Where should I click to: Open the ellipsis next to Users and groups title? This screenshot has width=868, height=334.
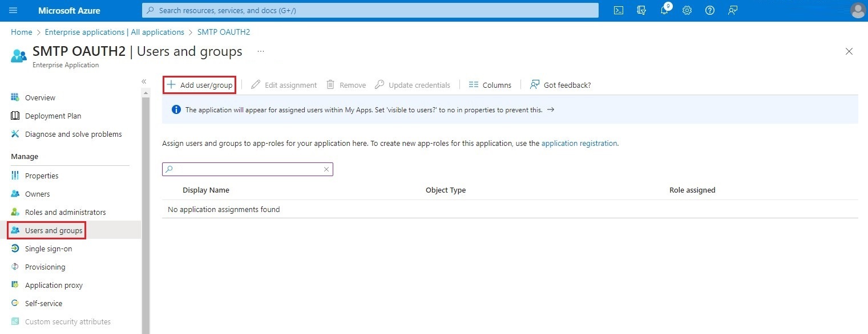tap(260, 51)
